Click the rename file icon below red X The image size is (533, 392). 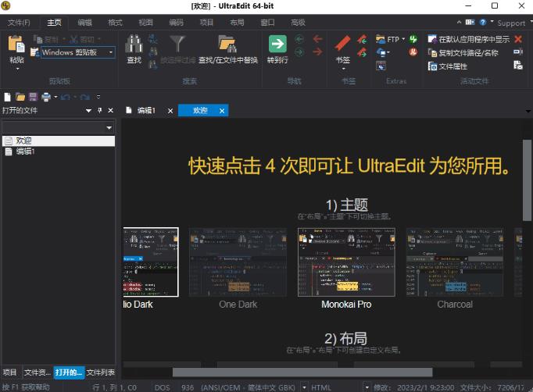pyautogui.click(x=518, y=52)
